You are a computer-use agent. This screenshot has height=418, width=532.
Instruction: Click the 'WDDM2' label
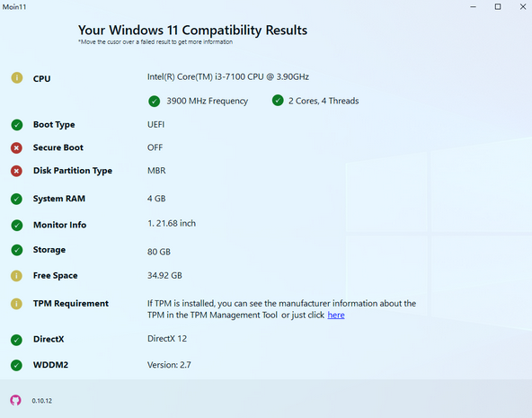tap(50, 365)
